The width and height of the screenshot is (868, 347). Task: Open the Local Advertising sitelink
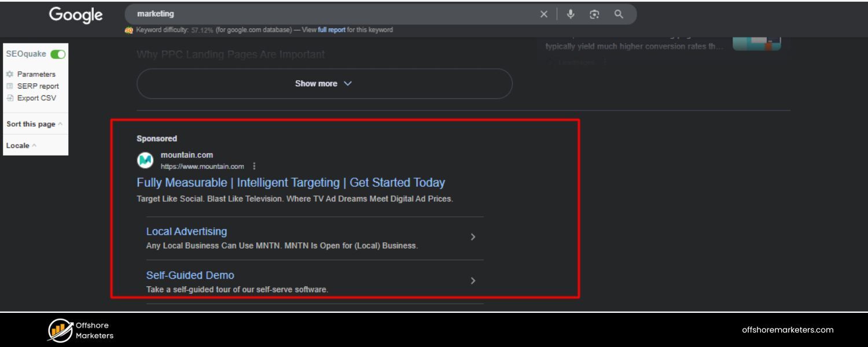coord(186,231)
